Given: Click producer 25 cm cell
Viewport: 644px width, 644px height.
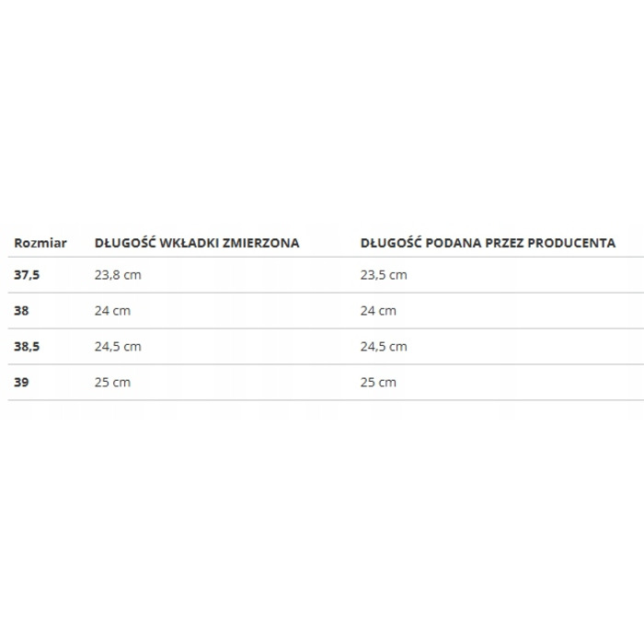Looking at the screenshot, I should pyautogui.click(x=378, y=382).
